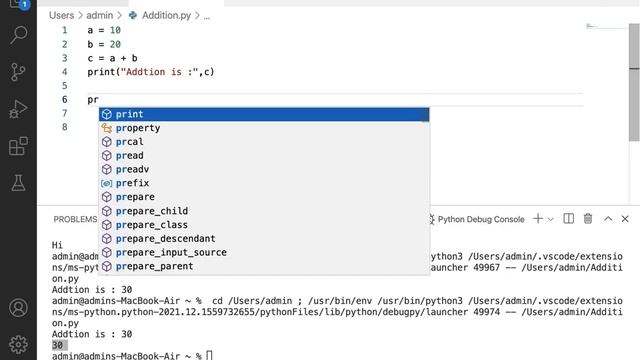
Task: Click the breadcrumb ellipsis symbol
Action: [x=207, y=16]
